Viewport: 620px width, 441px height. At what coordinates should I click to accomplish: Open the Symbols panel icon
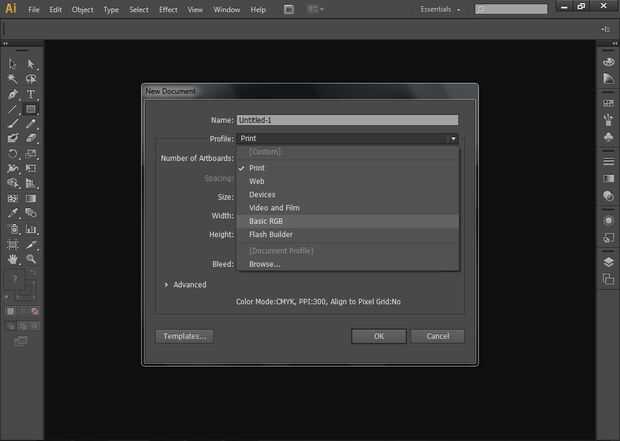tap(609, 137)
